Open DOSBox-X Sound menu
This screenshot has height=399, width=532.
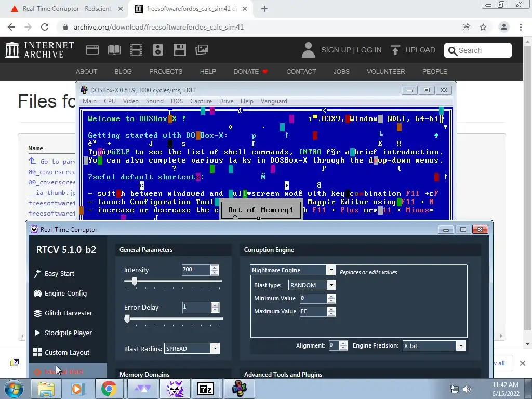point(155,101)
